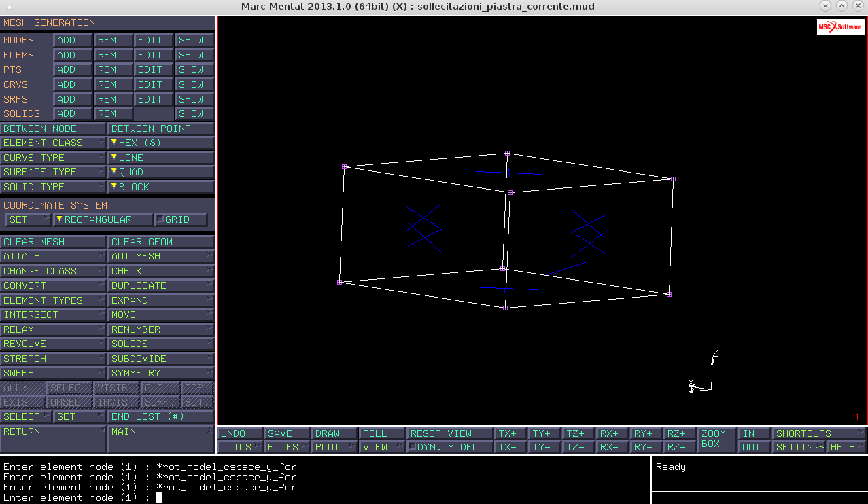Click RETURN to go back

pos(54,438)
